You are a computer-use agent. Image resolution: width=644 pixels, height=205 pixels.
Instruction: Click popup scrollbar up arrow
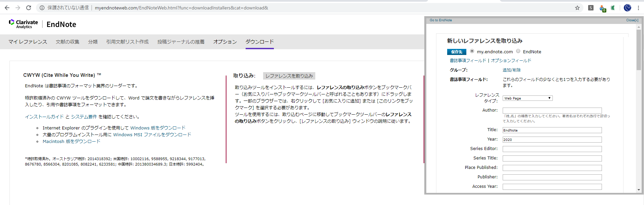(x=639, y=26)
